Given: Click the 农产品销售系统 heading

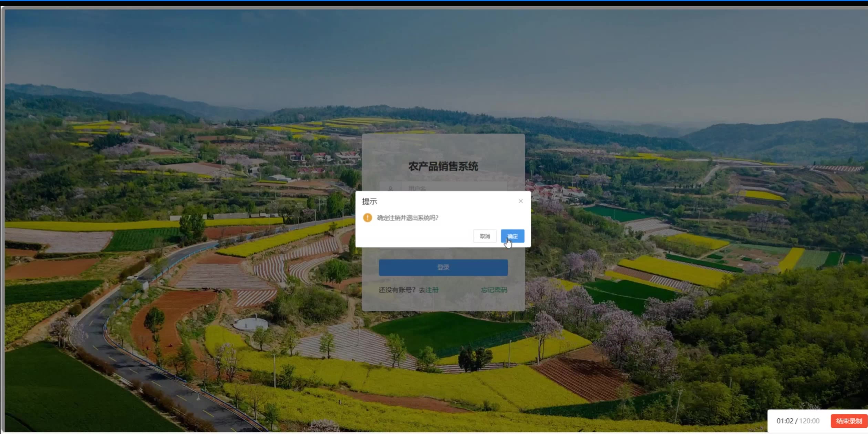Looking at the screenshot, I should [443, 167].
